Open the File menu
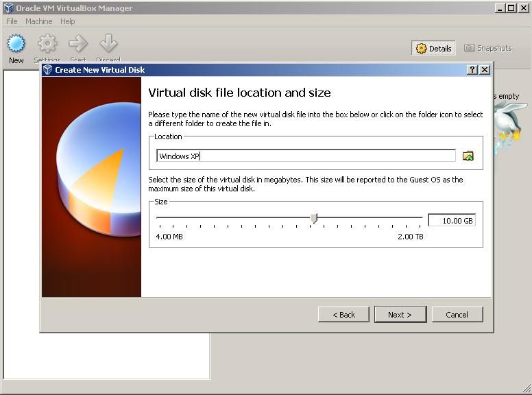Image resolution: width=532 pixels, height=395 pixels. [x=12, y=21]
